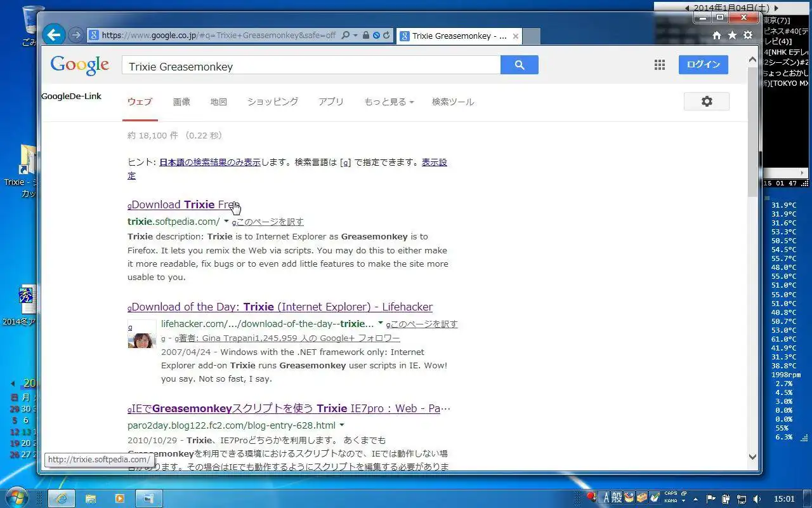This screenshot has width=812, height=508.
Task: Toggle the CAPS lock indicator
Action: 671,494
